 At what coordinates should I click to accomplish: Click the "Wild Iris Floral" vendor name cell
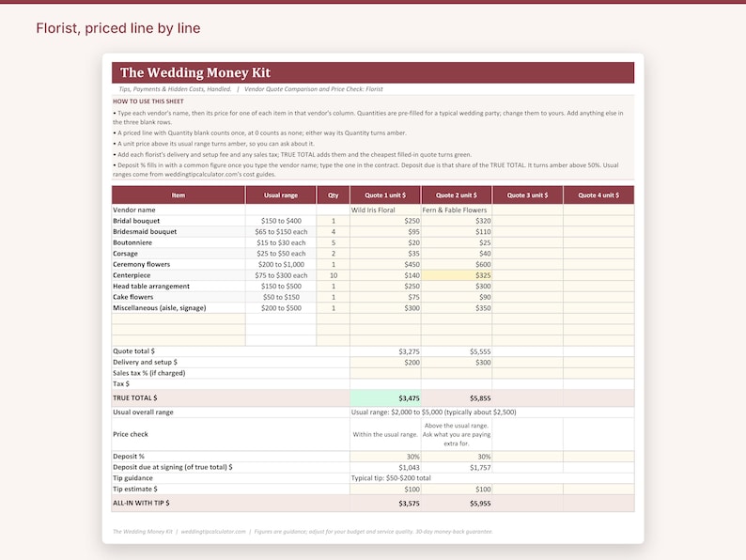tap(385, 210)
